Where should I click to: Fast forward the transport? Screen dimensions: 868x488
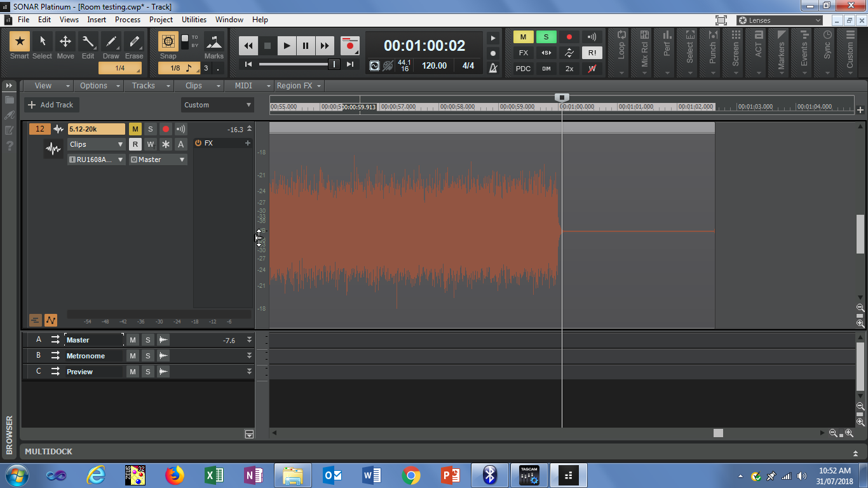[325, 46]
